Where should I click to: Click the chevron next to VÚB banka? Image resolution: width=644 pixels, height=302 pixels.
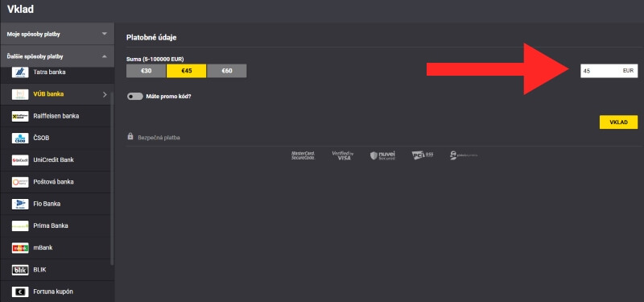click(105, 94)
